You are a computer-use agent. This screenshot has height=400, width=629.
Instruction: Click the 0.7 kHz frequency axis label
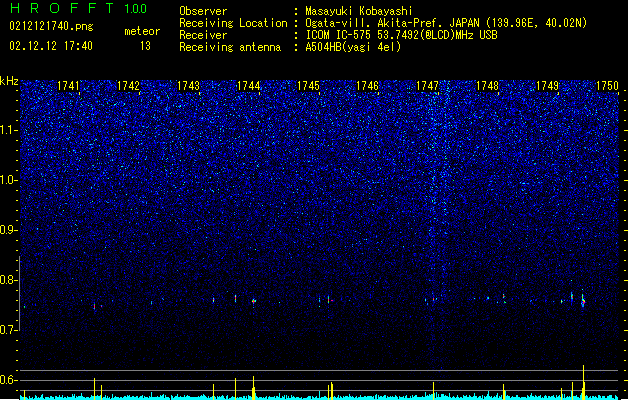pos(9,330)
